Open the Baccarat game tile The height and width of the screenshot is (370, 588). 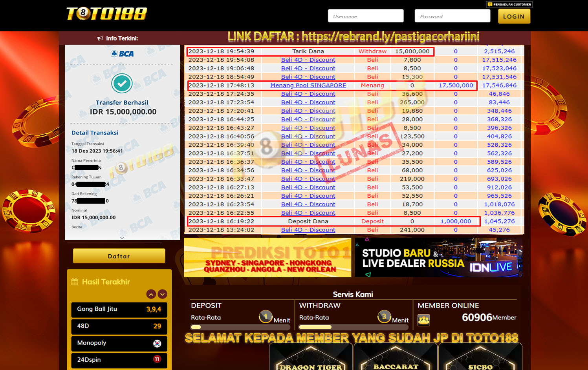click(396, 357)
